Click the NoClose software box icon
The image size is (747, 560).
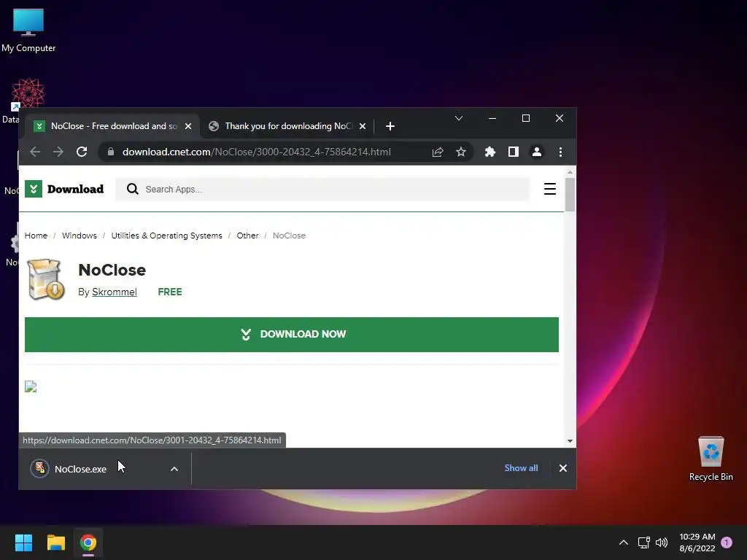pos(46,279)
